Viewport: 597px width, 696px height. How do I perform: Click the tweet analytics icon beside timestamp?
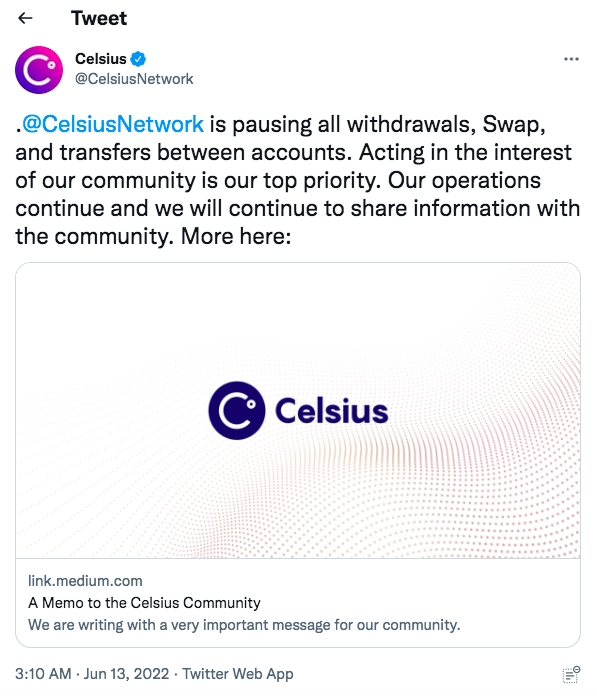(x=571, y=674)
